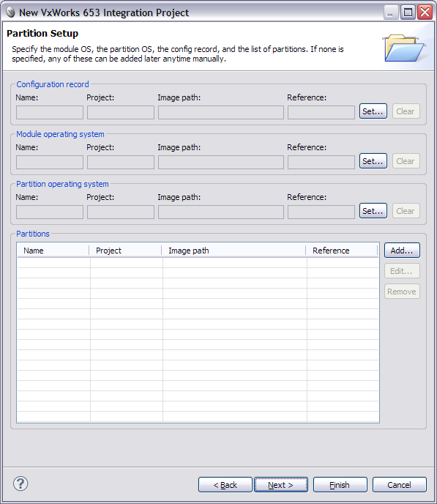Maximize the wizard window
437x504 pixels.
pos(408,12)
